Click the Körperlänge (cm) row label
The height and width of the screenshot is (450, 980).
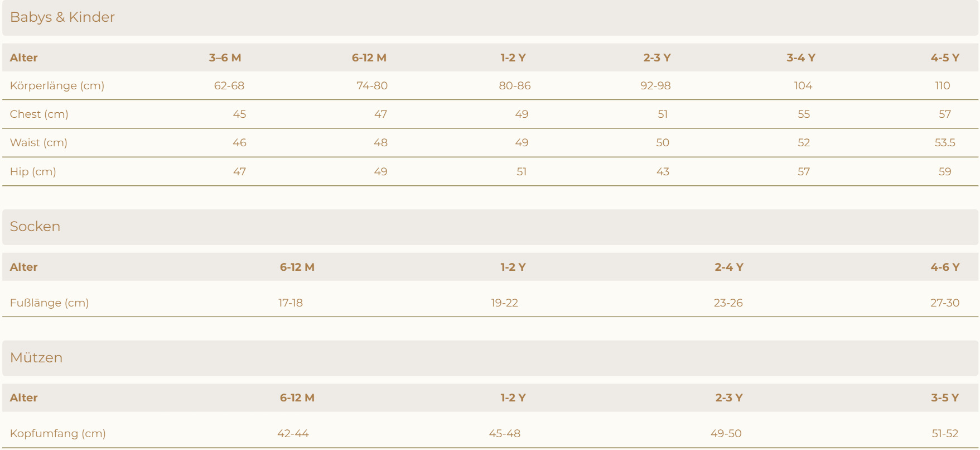[x=57, y=86]
